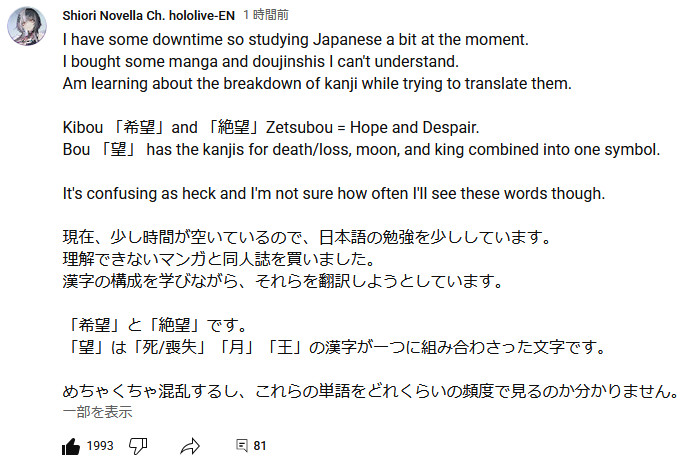Click the line starting 'I have some downtime'
Viewport: 691px width, 462px height.
pos(295,40)
